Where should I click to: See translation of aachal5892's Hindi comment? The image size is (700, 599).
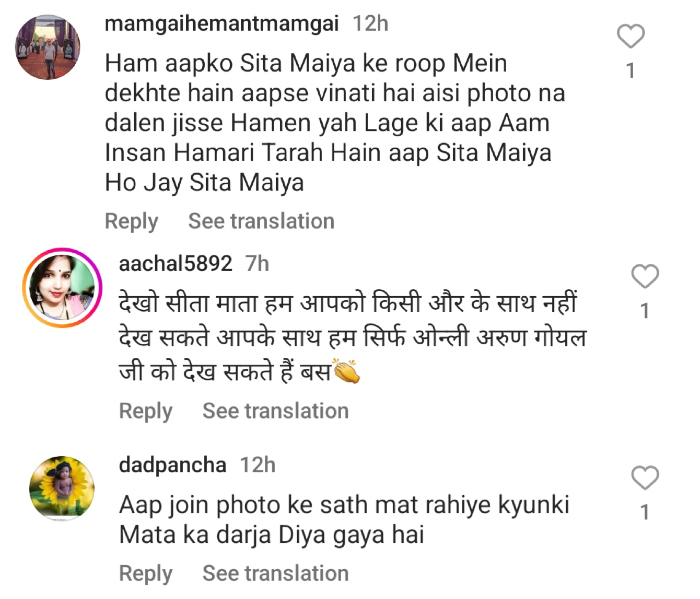(x=275, y=411)
